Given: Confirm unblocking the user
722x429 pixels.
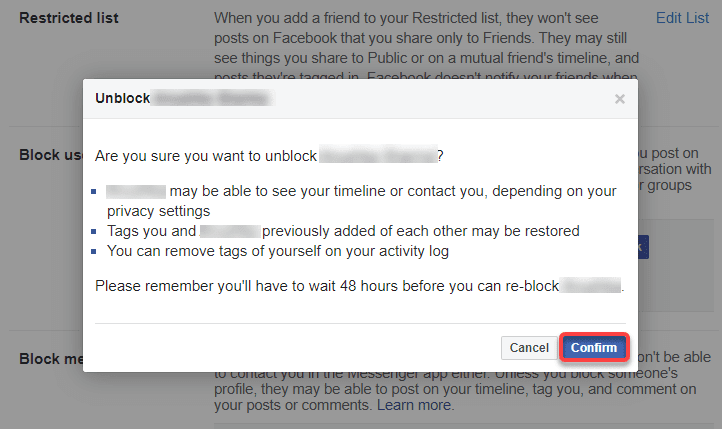Looking at the screenshot, I should click(594, 348).
